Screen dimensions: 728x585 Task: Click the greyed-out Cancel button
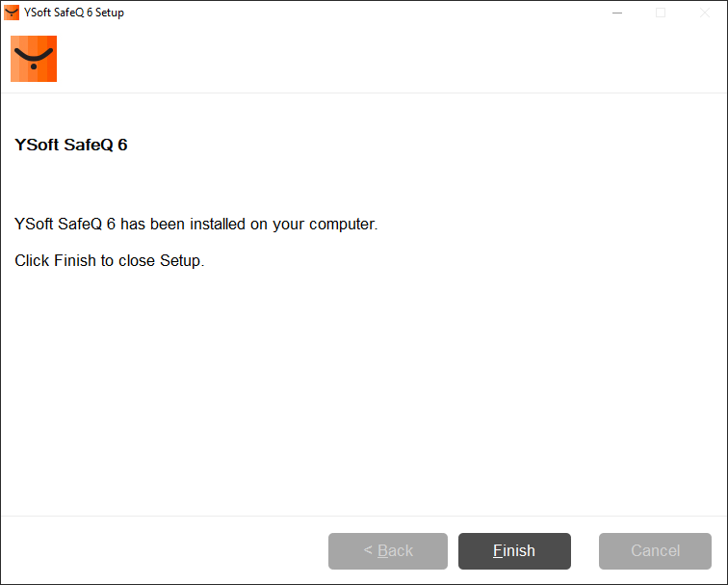click(655, 551)
